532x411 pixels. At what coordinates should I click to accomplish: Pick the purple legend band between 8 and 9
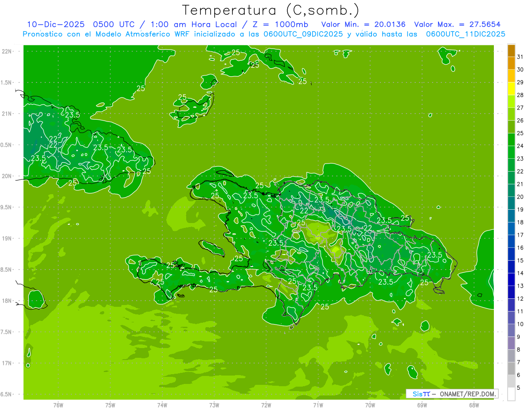[511, 344]
